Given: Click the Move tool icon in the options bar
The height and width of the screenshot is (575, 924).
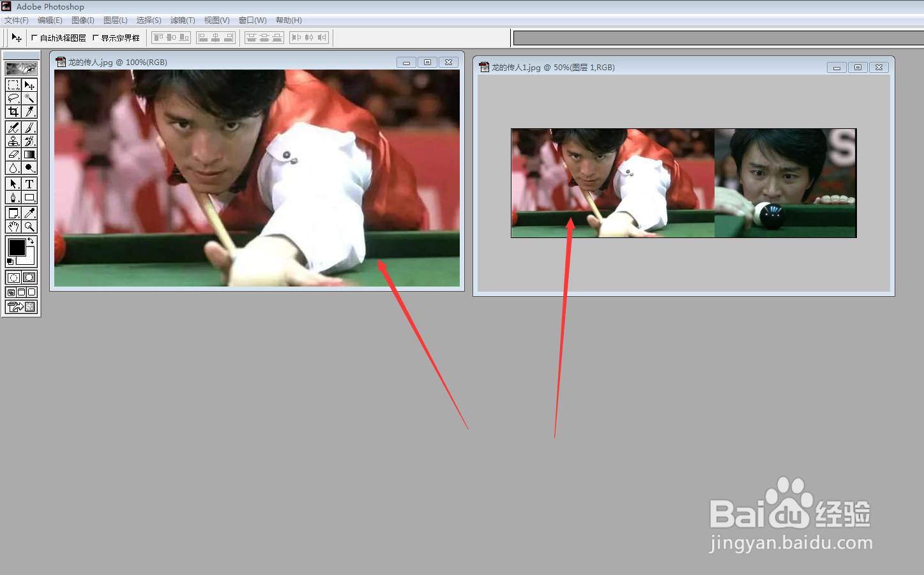Looking at the screenshot, I should (x=17, y=38).
